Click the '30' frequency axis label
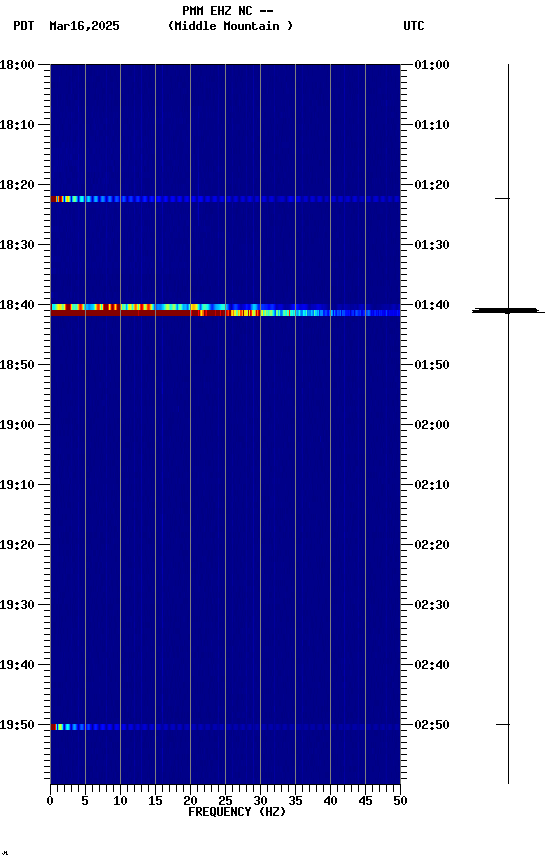552x864 pixels. 260,801
